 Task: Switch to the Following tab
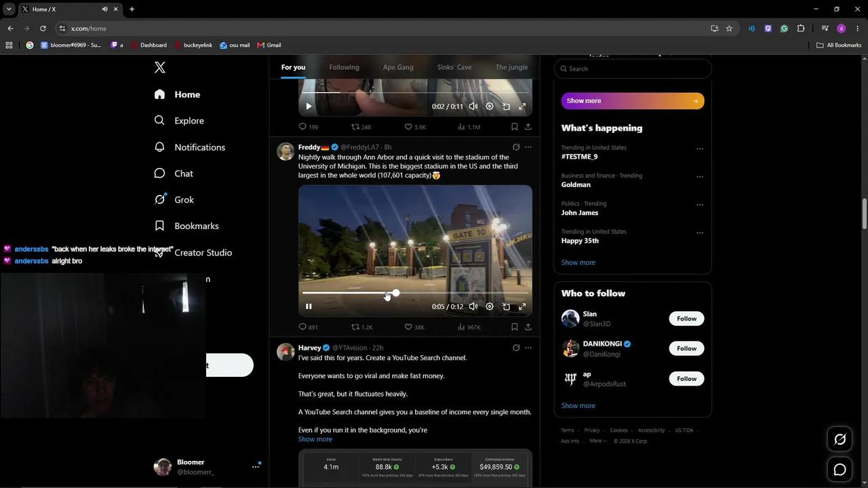[x=344, y=67]
